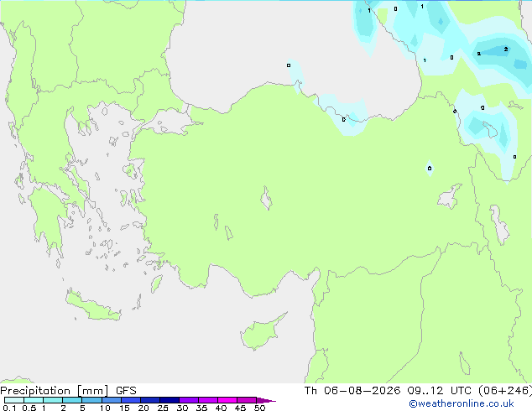
Task: Click the legend value '15'
Action: [124, 408]
